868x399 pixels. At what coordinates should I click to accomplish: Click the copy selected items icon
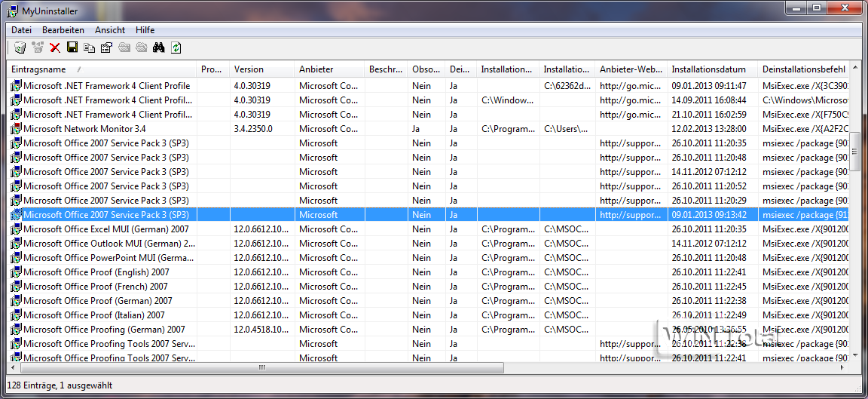(x=89, y=48)
